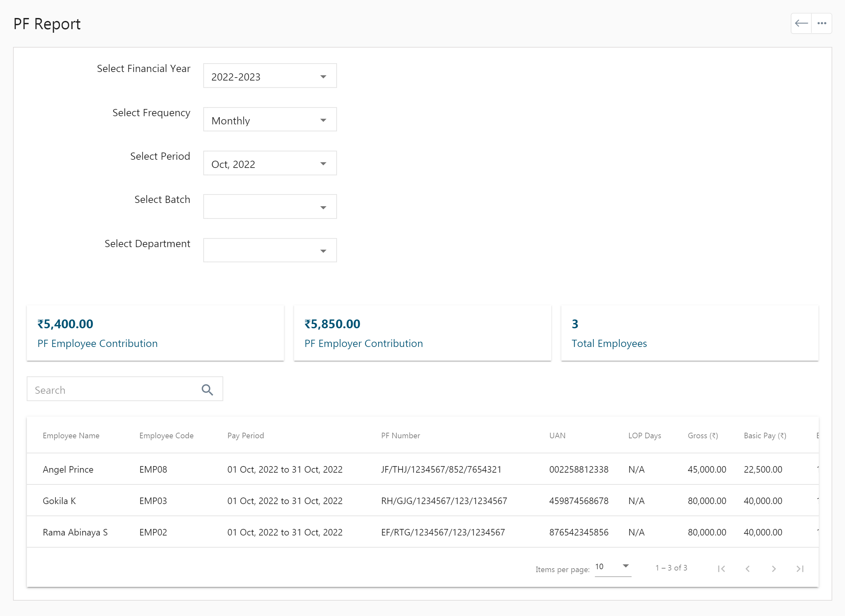Select the Employee Name column header
The height and width of the screenshot is (616, 845).
pyautogui.click(x=71, y=435)
